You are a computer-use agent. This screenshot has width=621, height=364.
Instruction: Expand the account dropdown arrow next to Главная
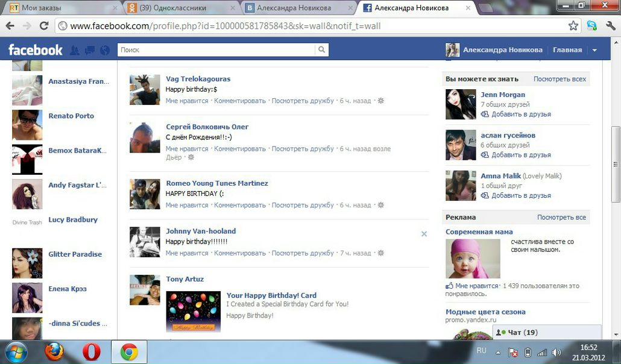[x=594, y=50]
